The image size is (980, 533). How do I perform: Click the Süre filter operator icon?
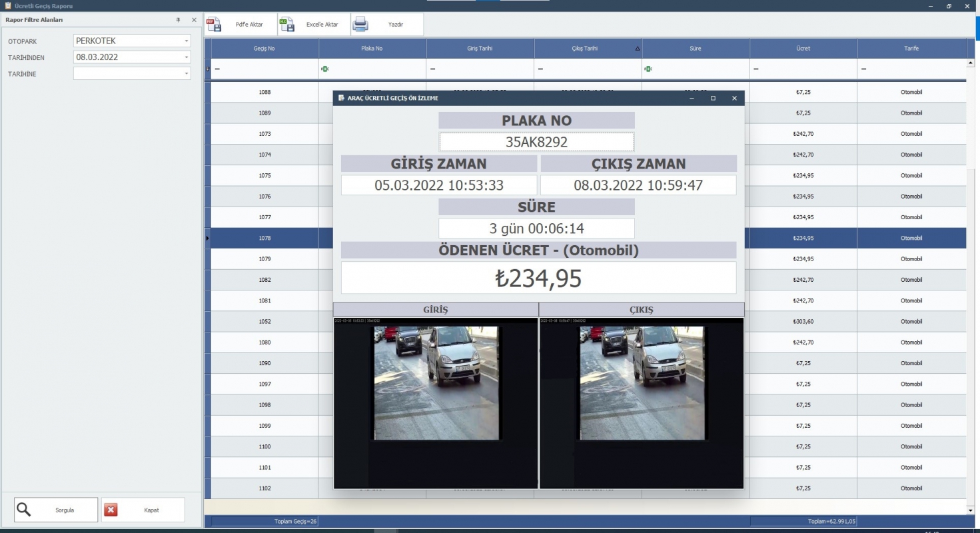(648, 69)
